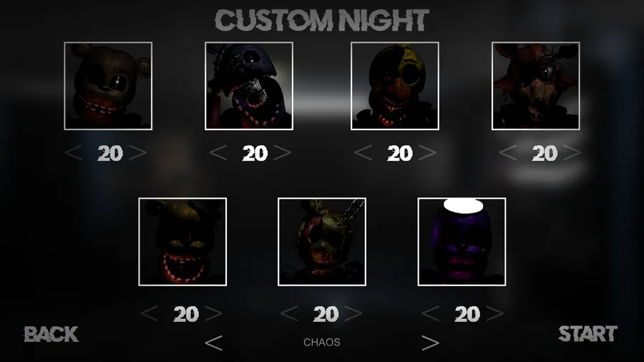Select the yellow Chica chicken portrait
Screen dimensions: 644x362
tap(395, 86)
